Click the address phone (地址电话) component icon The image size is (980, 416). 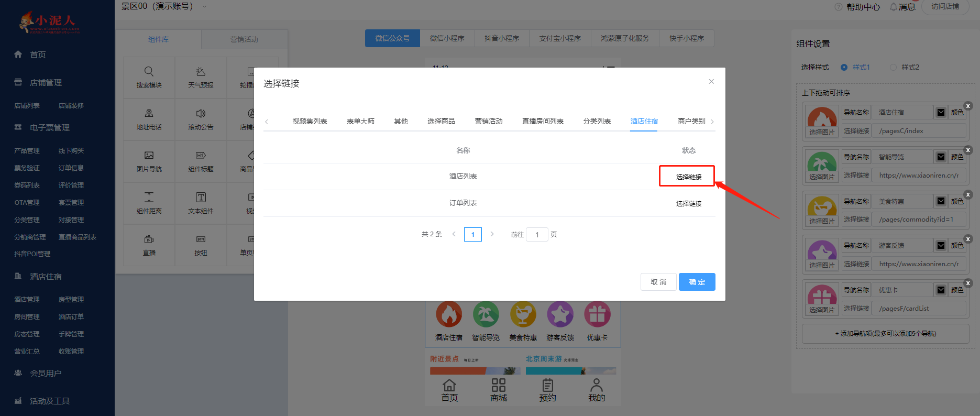pos(149,114)
